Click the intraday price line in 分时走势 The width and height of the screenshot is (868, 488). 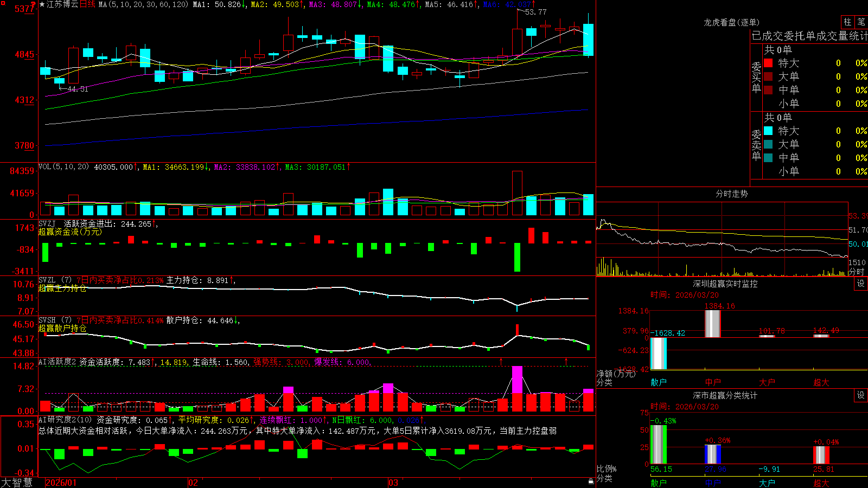point(722,245)
